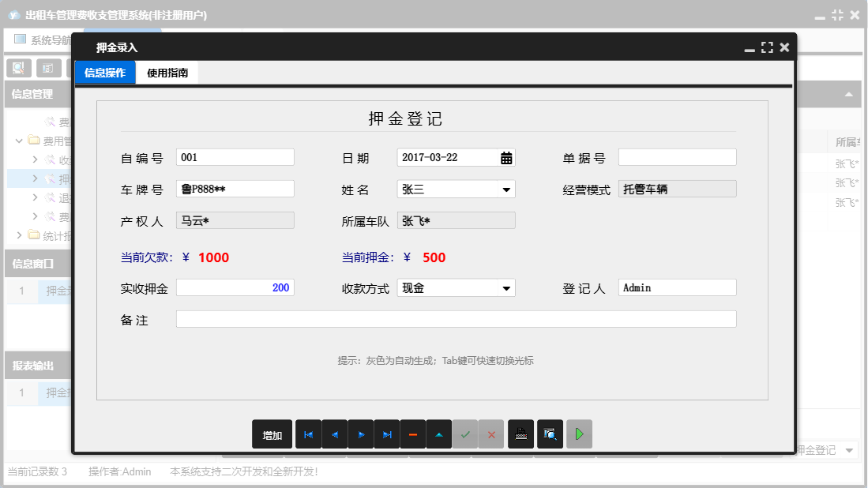Click the 增加 add button

[272, 434]
